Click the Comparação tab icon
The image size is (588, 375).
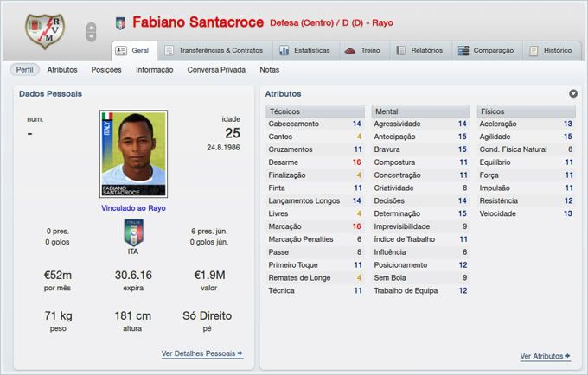(463, 50)
